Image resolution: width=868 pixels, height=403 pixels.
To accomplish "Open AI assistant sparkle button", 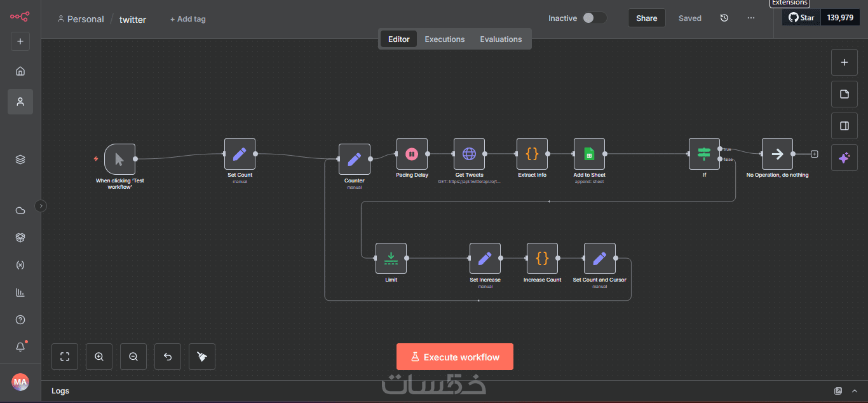I will pyautogui.click(x=844, y=158).
